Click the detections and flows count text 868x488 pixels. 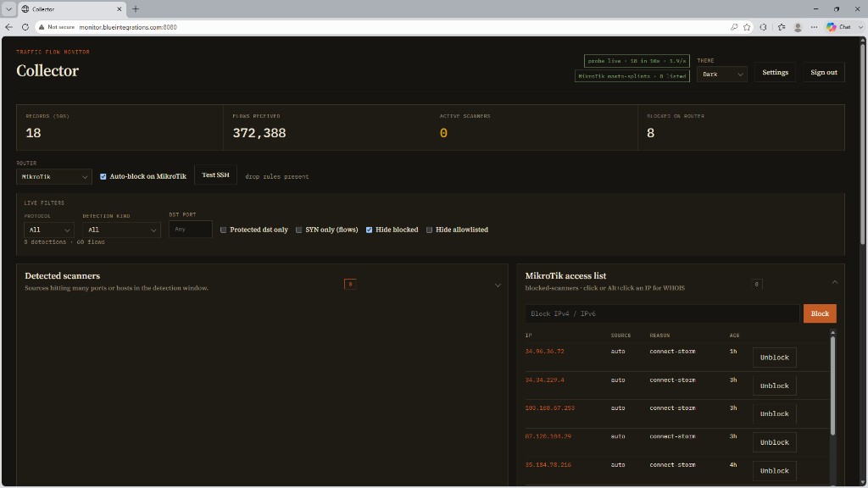click(64, 241)
